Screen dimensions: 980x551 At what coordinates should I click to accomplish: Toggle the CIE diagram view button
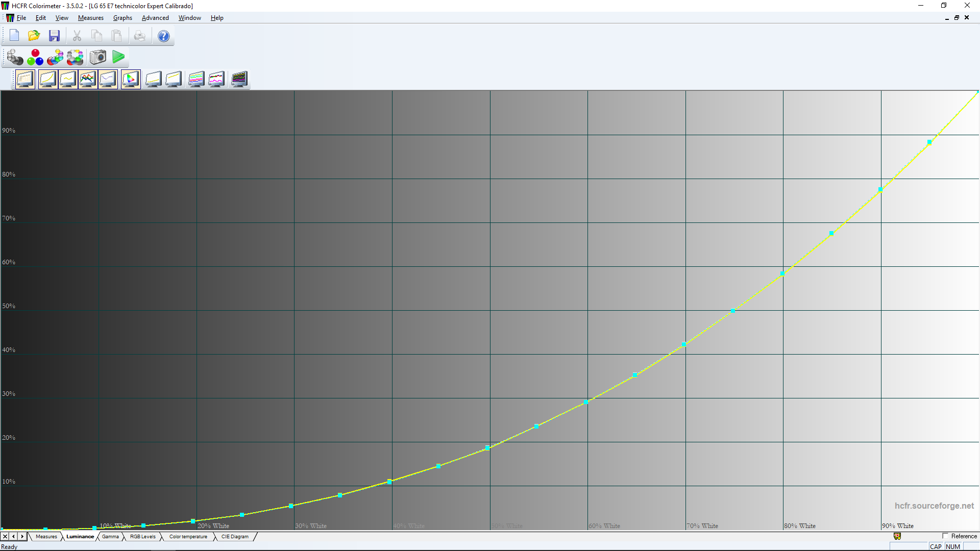coord(131,79)
